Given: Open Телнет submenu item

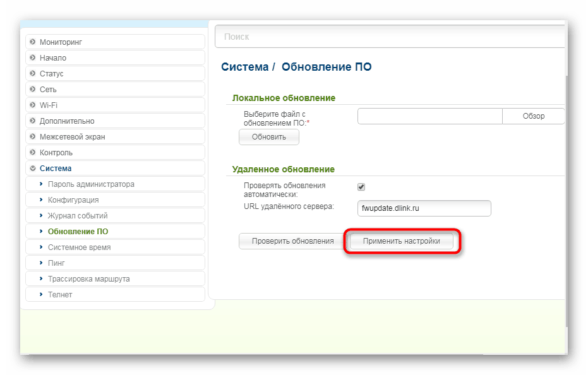Looking at the screenshot, I should point(115,294).
